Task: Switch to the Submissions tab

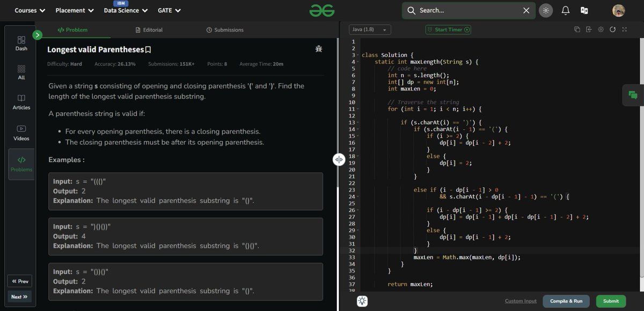Action: coord(225,30)
